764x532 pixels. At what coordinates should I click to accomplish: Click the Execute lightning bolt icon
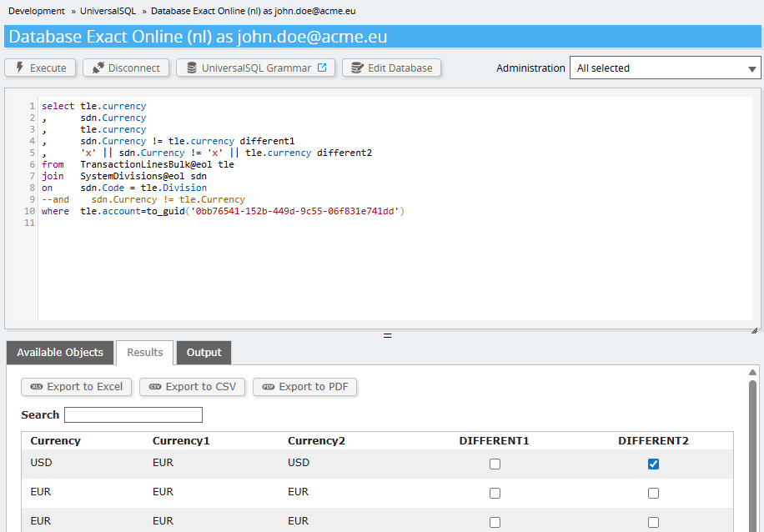pos(19,68)
